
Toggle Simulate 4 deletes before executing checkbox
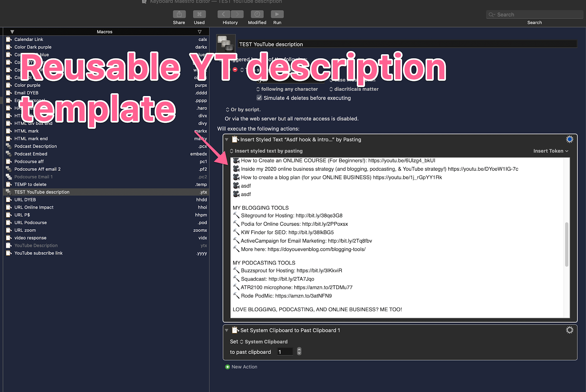[259, 98]
